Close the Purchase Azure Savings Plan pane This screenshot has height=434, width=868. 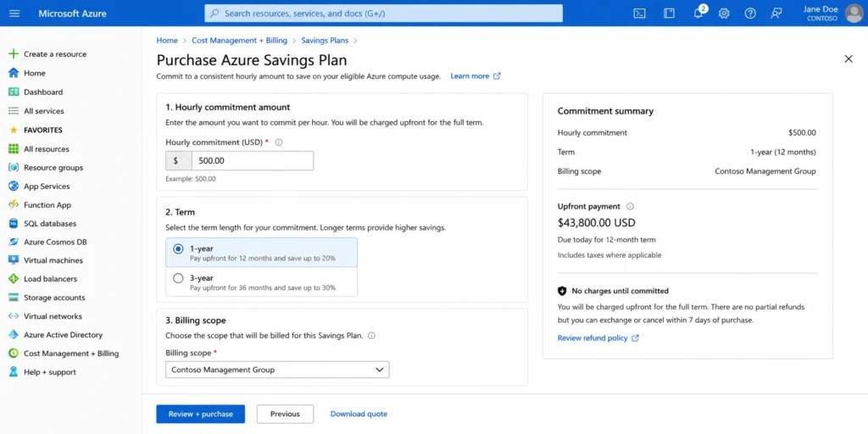849,58
